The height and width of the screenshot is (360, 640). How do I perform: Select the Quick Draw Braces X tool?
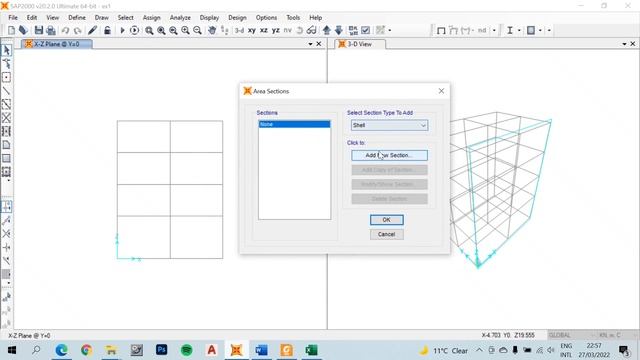[7, 118]
